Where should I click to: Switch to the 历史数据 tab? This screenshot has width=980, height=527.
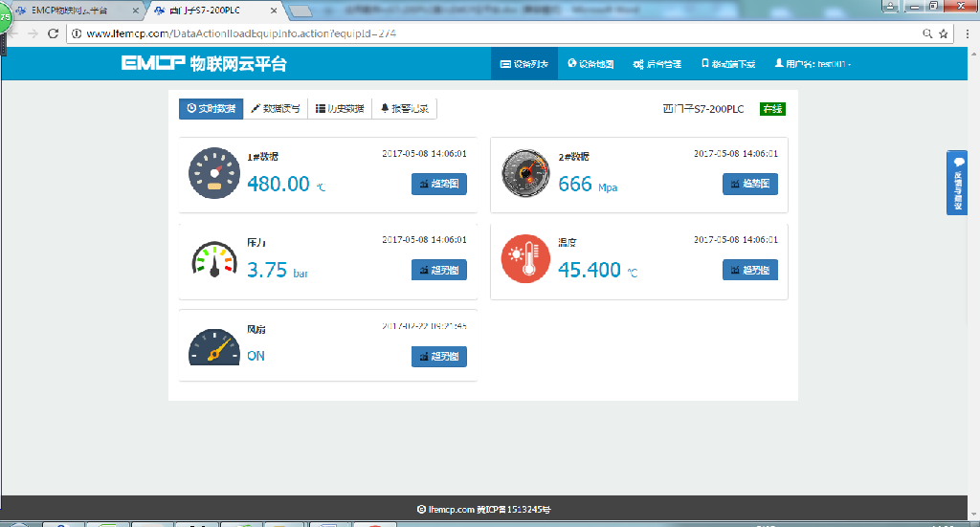click(340, 109)
